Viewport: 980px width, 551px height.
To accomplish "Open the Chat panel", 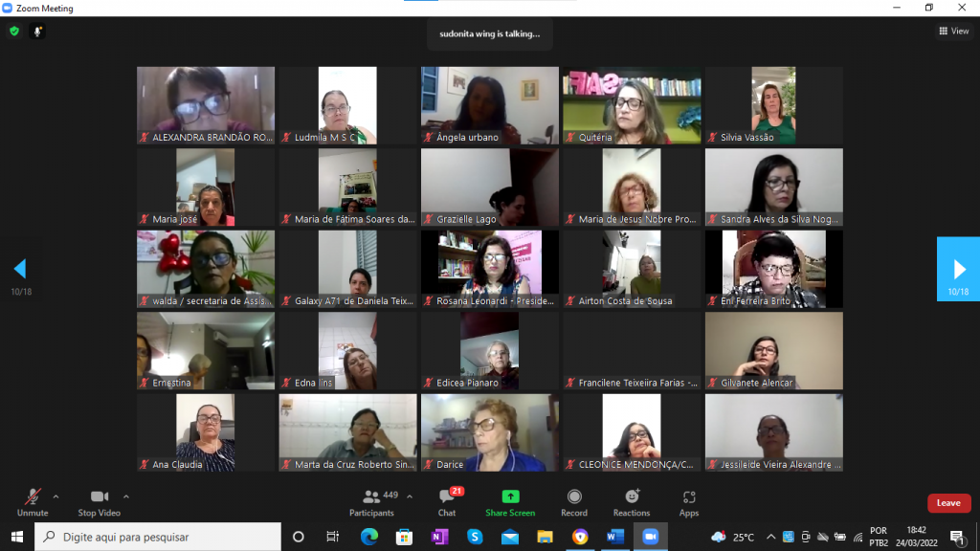I will [447, 501].
